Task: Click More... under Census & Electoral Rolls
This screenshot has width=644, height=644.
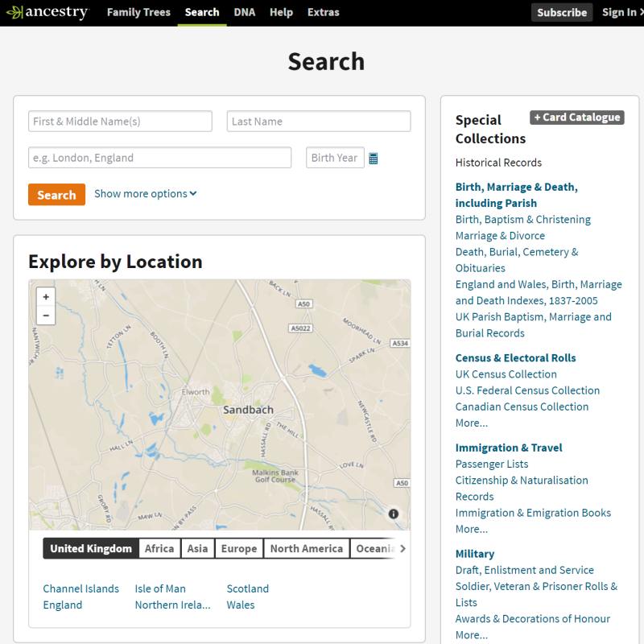Action: 472,423
